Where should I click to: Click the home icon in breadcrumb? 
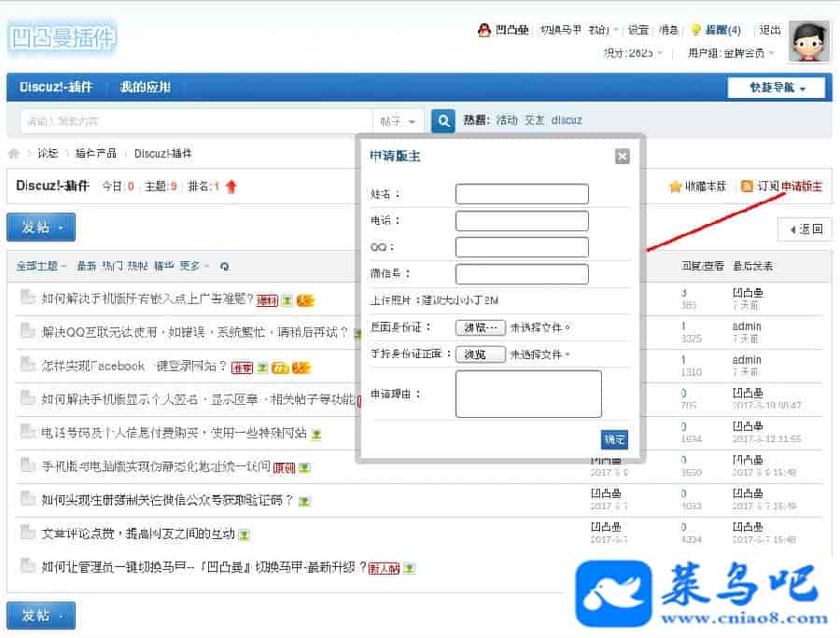[14, 154]
